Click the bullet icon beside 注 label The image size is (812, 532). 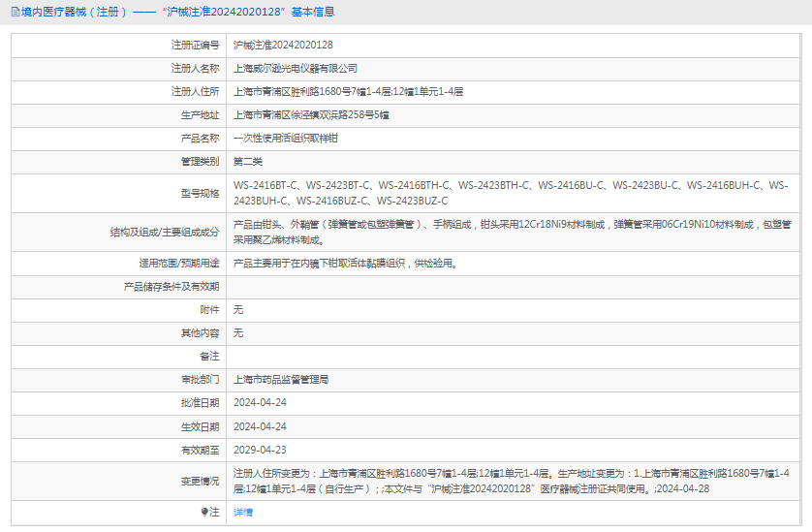coord(204,513)
